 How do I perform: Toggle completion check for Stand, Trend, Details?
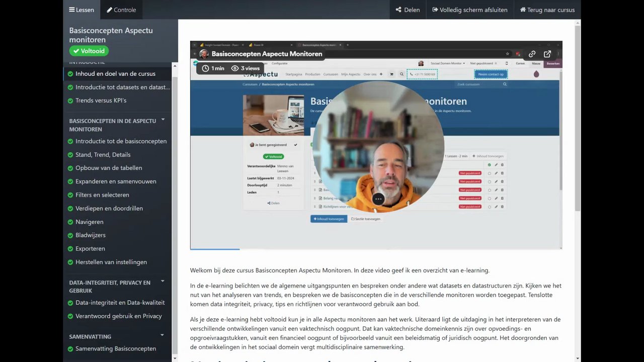click(70, 155)
